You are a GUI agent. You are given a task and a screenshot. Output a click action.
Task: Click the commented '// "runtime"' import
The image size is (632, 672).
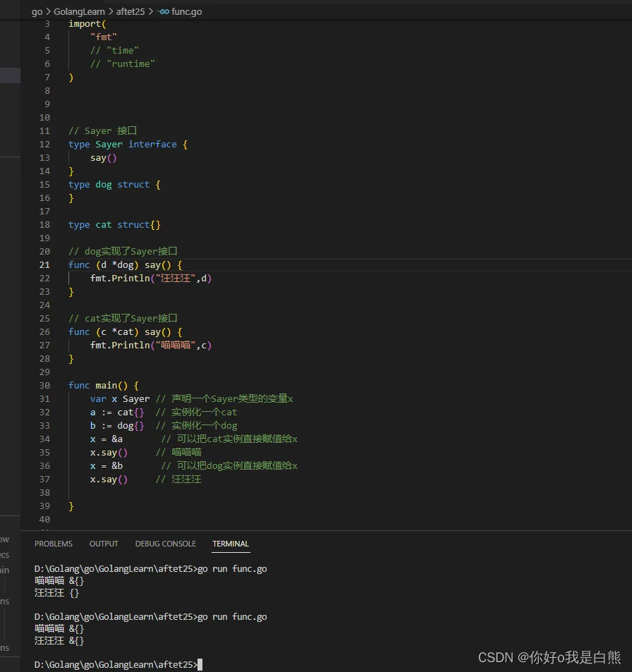tap(123, 64)
